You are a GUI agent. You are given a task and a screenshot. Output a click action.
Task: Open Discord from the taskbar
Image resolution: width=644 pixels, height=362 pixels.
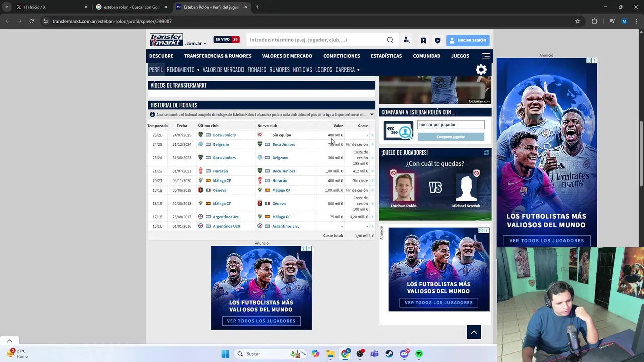[x=404, y=354]
